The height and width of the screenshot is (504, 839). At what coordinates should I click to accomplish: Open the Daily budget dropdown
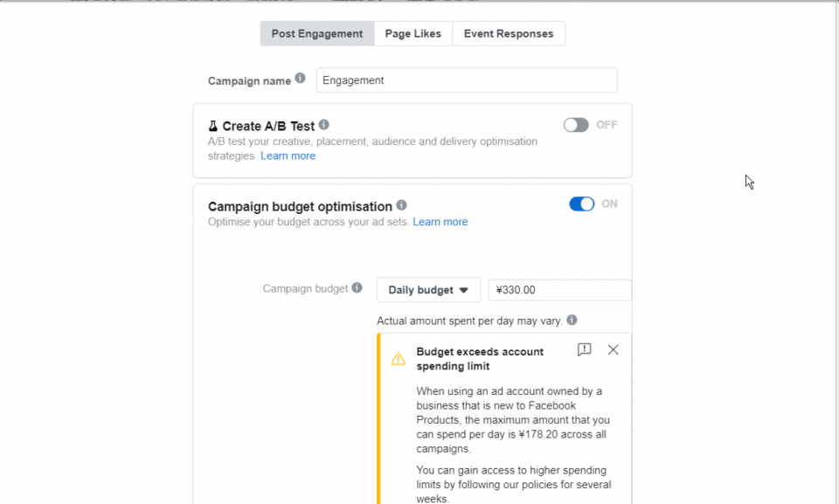[x=428, y=290]
